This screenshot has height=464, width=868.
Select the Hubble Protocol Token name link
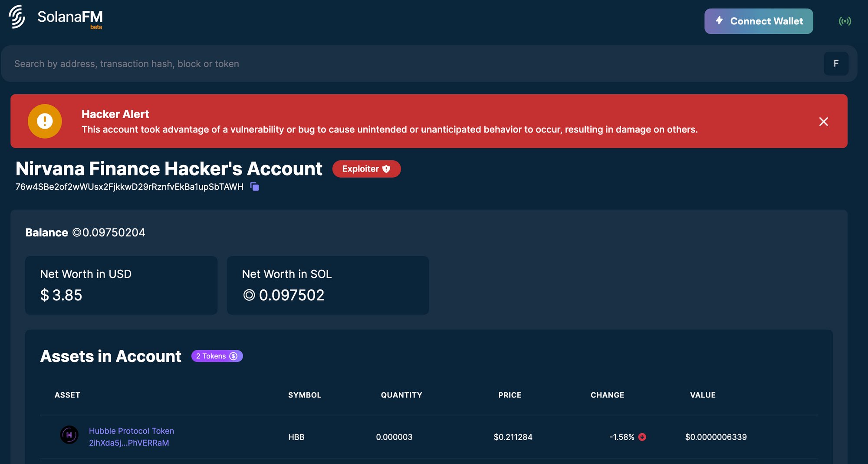click(x=131, y=431)
